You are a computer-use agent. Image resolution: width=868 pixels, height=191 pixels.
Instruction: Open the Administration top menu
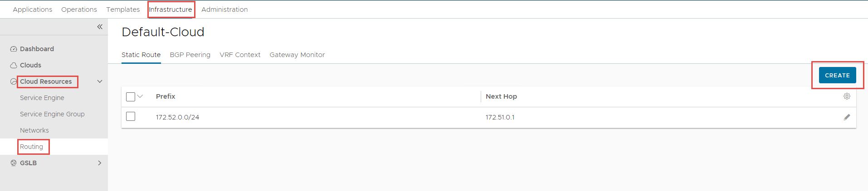click(224, 10)
